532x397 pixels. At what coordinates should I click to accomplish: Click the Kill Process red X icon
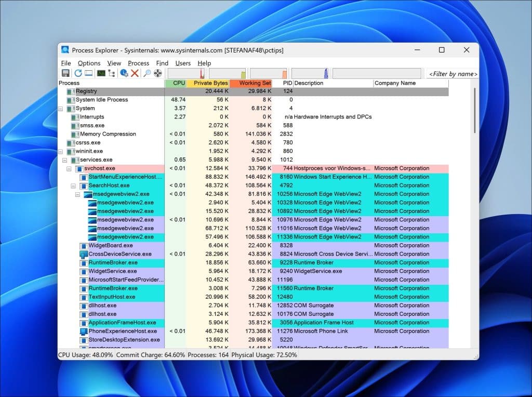(x=134, y=73)
